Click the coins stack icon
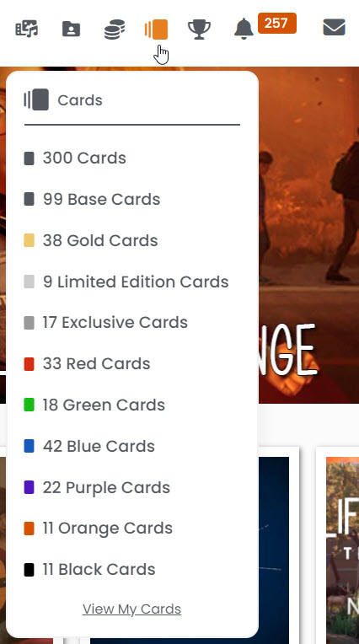This screenshot has width=359, height=644. pos(115,30)
